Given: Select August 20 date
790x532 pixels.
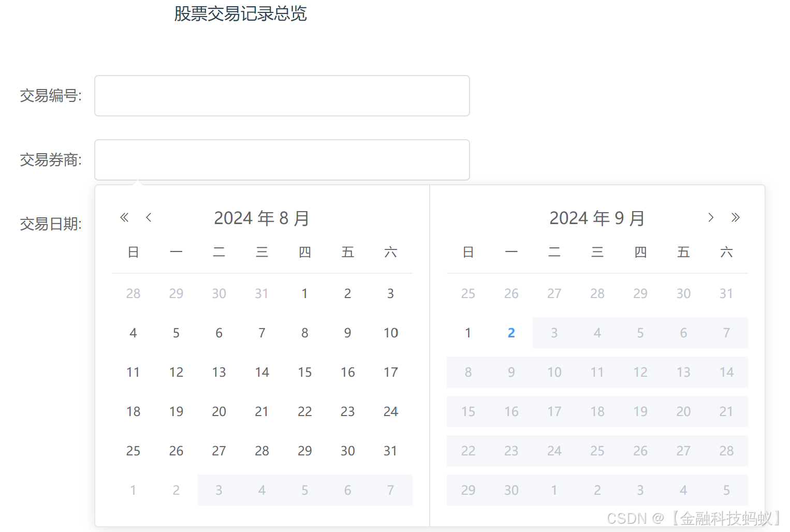Looking at the screenshot, I should [219, 411].
